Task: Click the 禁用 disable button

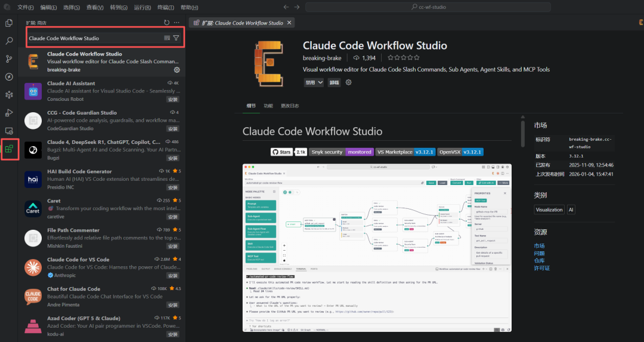Action: click(x=310, y=82)
